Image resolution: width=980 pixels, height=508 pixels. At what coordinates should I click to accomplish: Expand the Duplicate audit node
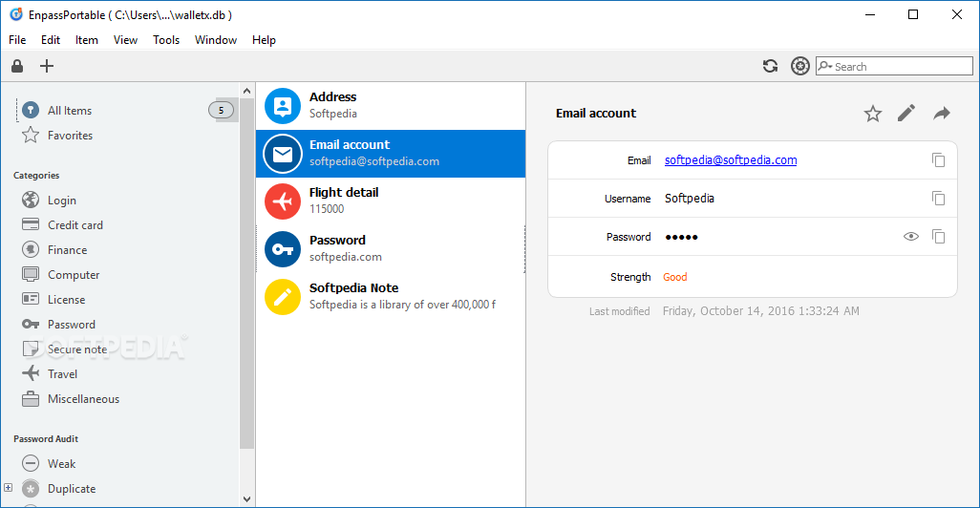click(9, 487)
